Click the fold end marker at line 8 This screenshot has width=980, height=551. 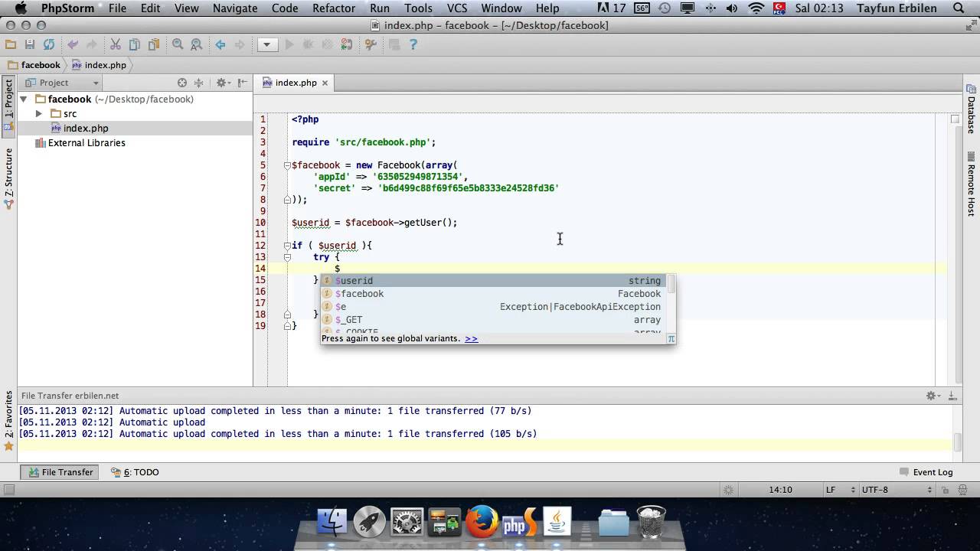click(x=287, y=200)
